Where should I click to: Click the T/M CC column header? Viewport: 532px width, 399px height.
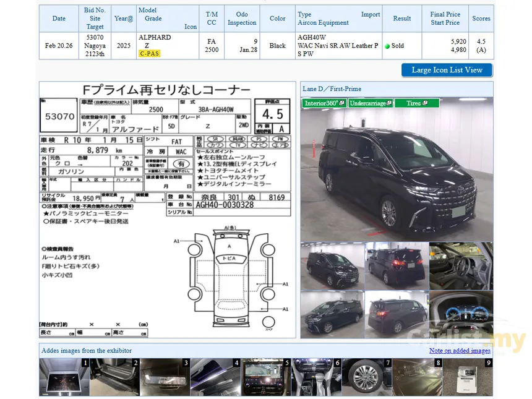[212, 19]
